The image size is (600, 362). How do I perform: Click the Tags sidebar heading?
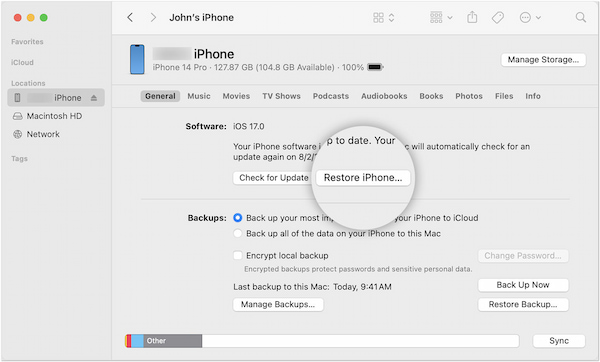(x=19, y=158)
